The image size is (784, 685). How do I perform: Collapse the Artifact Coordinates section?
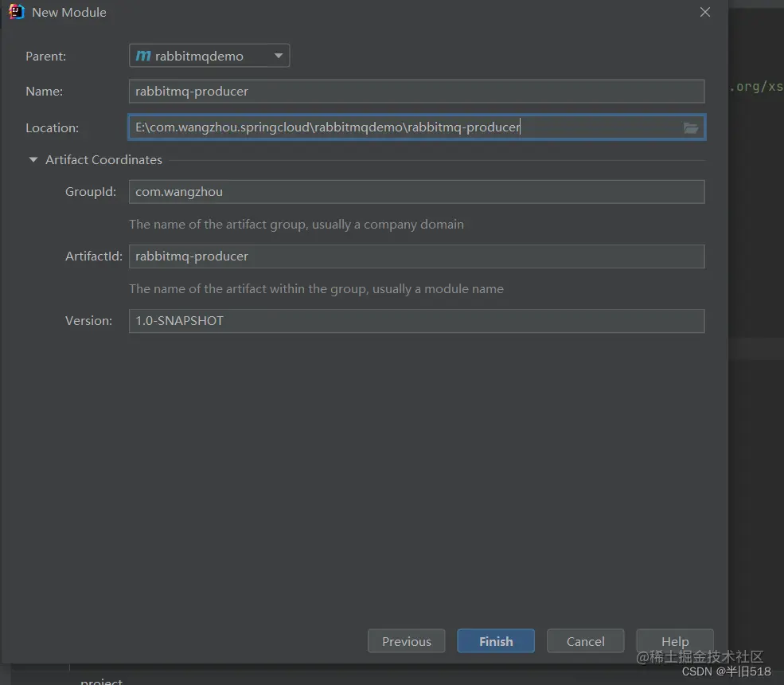click(x=33, y=159)
